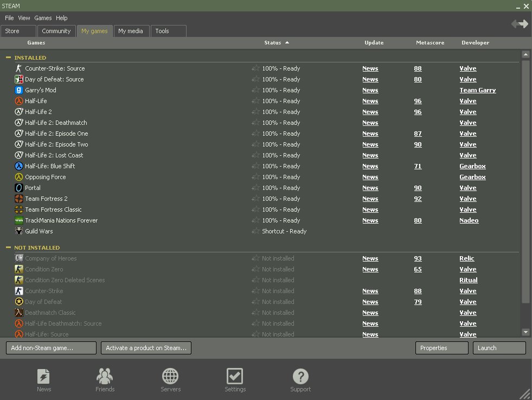Open the Support question mark icon
This screenshot has width=532, height=400.
(300, 376)
